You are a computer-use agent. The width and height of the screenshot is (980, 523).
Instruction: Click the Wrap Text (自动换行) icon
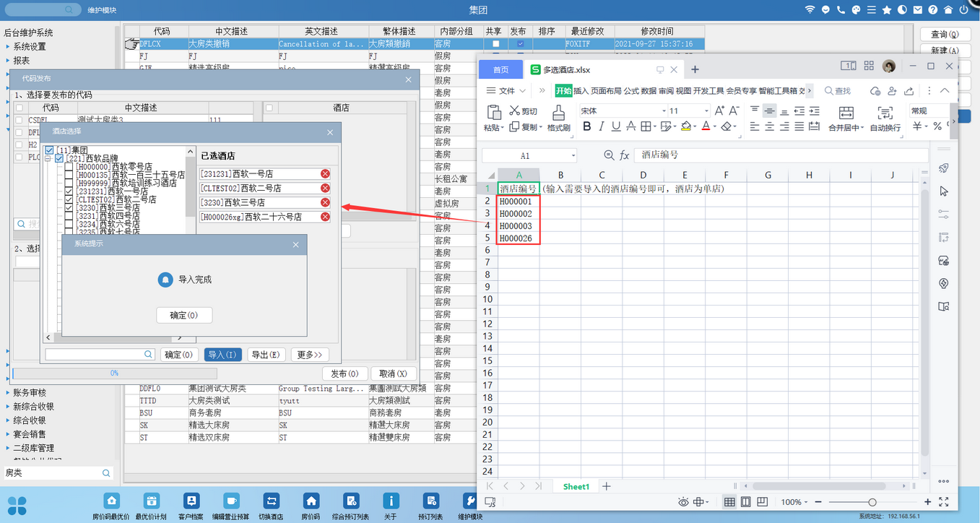[885, 113]
